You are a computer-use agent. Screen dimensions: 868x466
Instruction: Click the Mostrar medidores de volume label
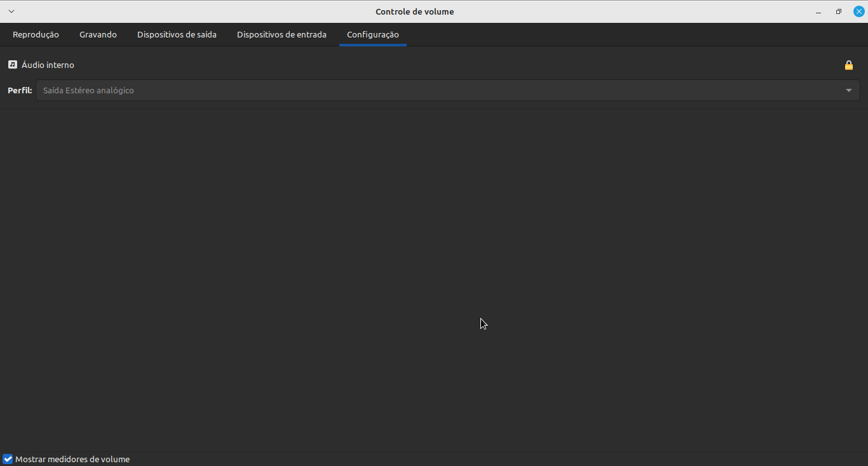(72, 459)
